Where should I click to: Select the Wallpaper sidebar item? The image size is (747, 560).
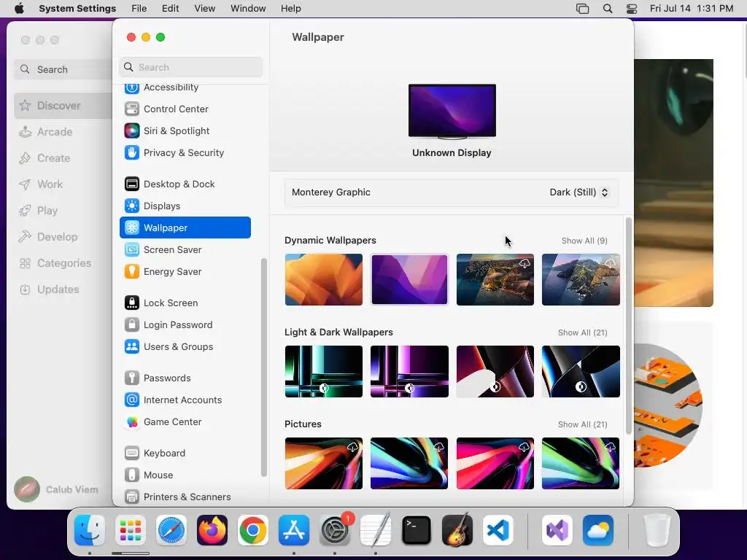click(x=185, y=228)
